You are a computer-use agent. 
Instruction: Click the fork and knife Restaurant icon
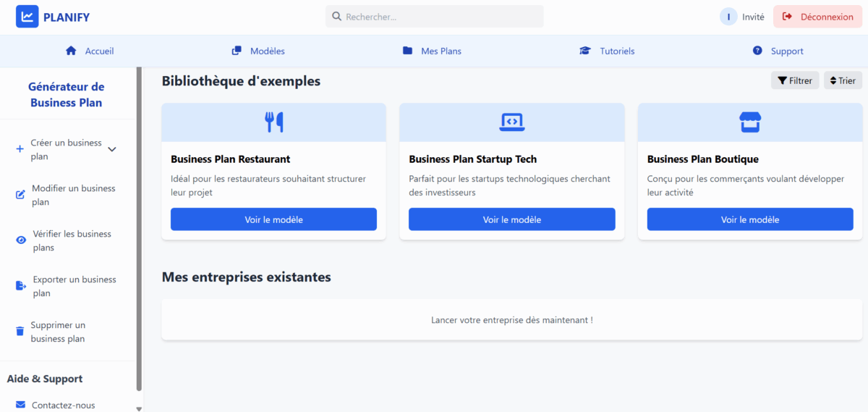click(273, 122)
